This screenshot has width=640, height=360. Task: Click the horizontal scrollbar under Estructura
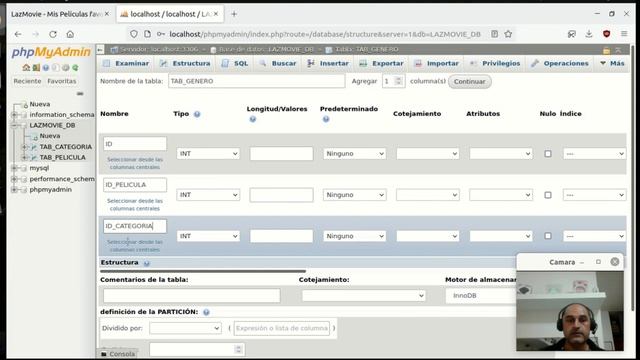(203, 271)
